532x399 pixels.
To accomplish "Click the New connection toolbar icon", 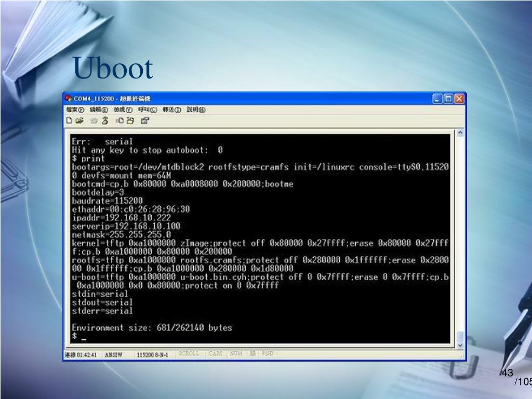I will (69, 121).
